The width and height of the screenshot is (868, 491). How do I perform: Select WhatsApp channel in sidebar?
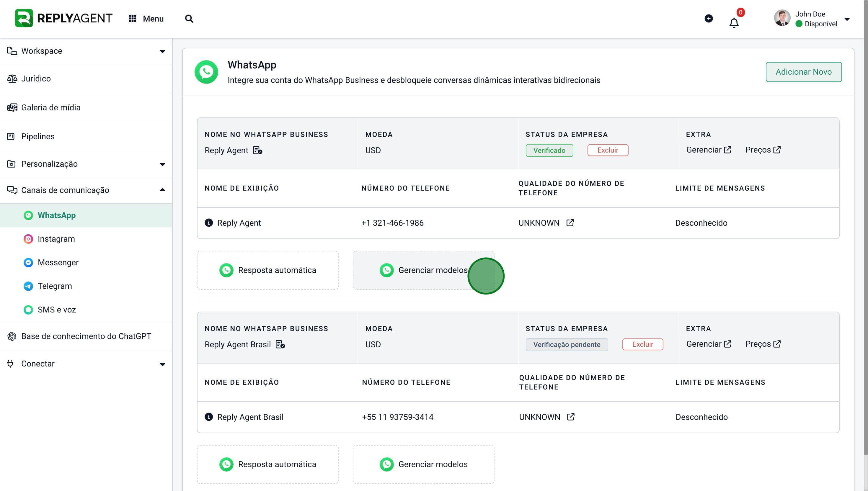pos(86,215)
